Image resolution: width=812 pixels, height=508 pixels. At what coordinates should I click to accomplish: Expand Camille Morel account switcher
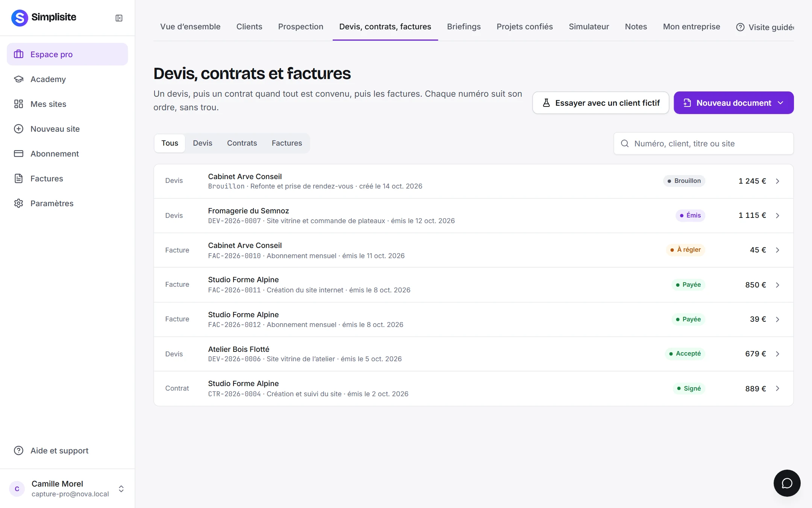point(121,489)
